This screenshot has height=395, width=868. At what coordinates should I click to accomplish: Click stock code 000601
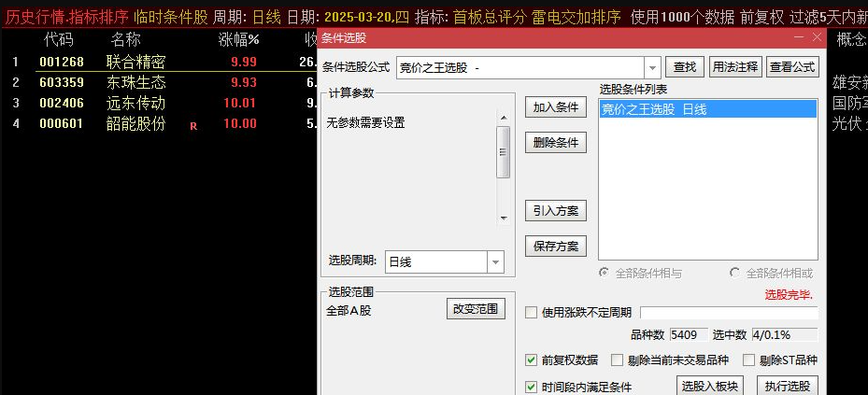click(x=62, y=123)
